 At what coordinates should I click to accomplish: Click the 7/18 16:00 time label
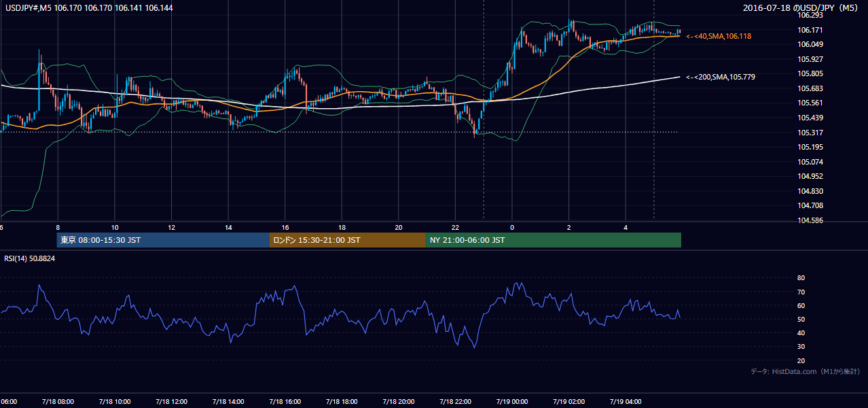coord(285,402)
